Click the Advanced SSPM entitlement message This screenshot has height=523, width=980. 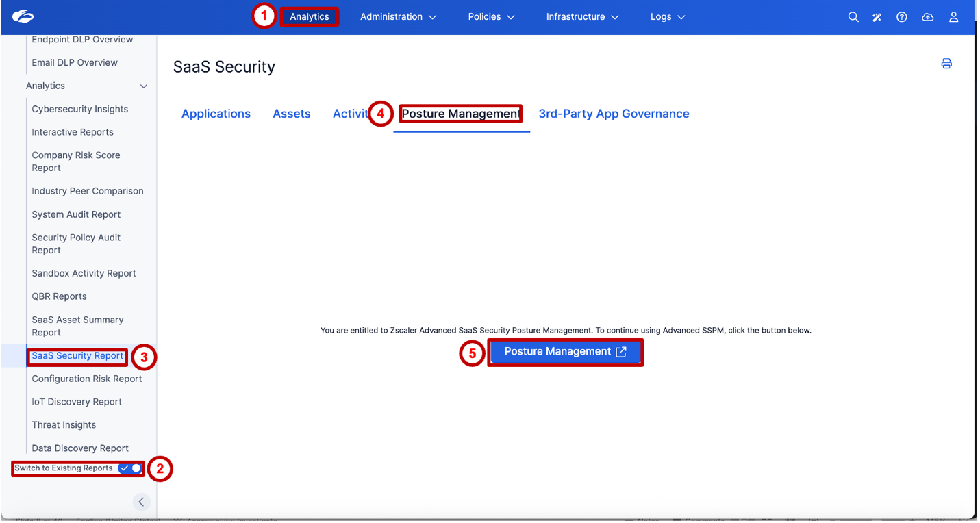coord(566,331)
